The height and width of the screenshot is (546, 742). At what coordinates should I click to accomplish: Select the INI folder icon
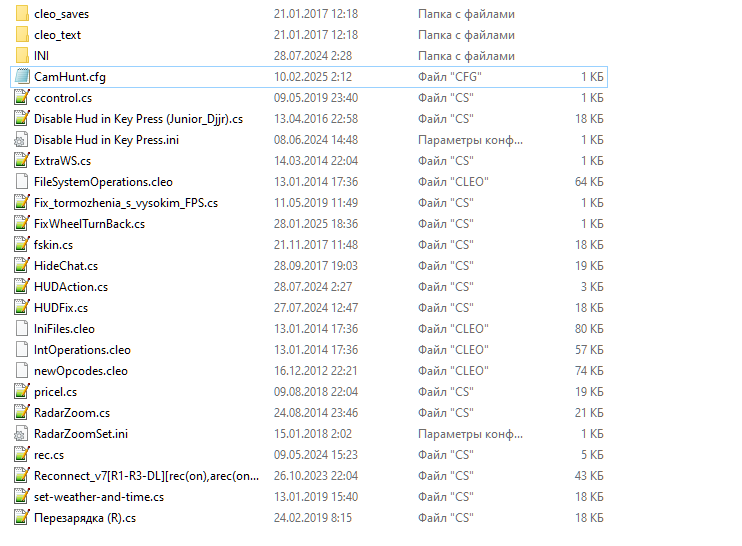pyautogui.click(x=22, y=56)
